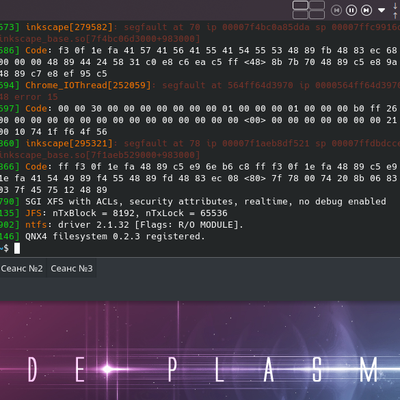Click the Chrome_IOThread[252059] log entry

[200, 85]
